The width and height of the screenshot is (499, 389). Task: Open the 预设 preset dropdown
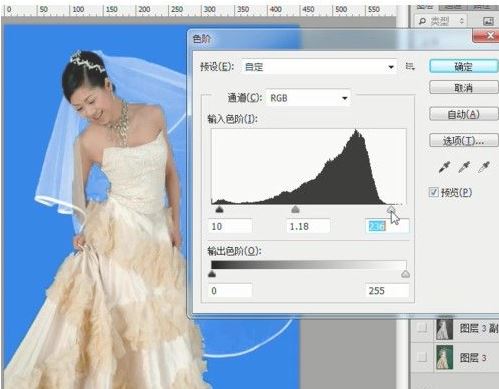coord(319,67)
